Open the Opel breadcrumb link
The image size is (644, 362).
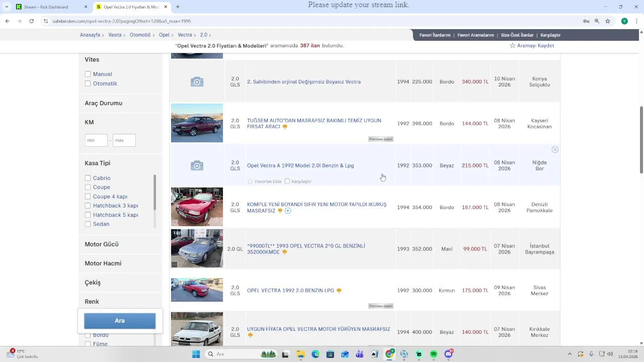164,35
